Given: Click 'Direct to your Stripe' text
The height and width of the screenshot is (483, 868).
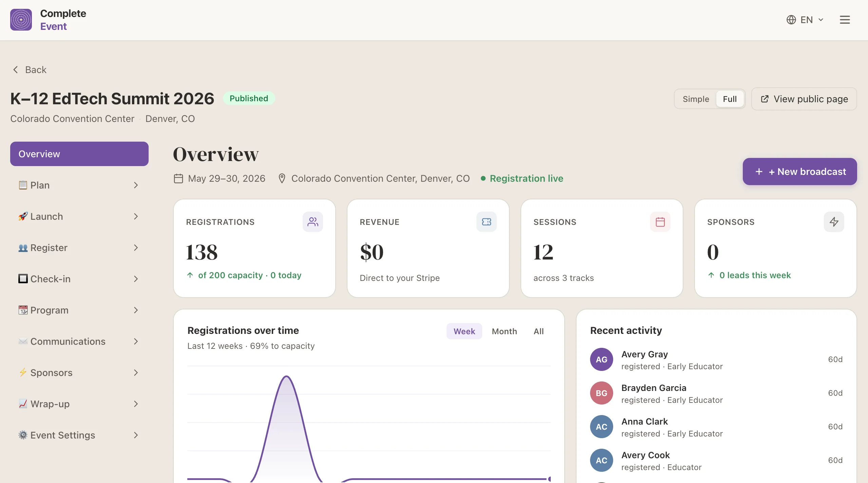Looking at the screenshot, I should [400, 278].
